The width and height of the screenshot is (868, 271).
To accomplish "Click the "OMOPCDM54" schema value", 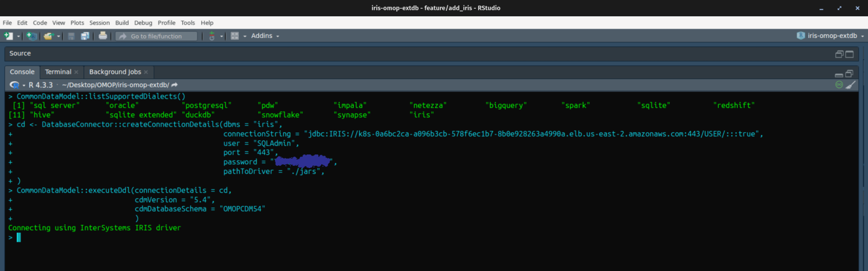I will tap(242, 209).
